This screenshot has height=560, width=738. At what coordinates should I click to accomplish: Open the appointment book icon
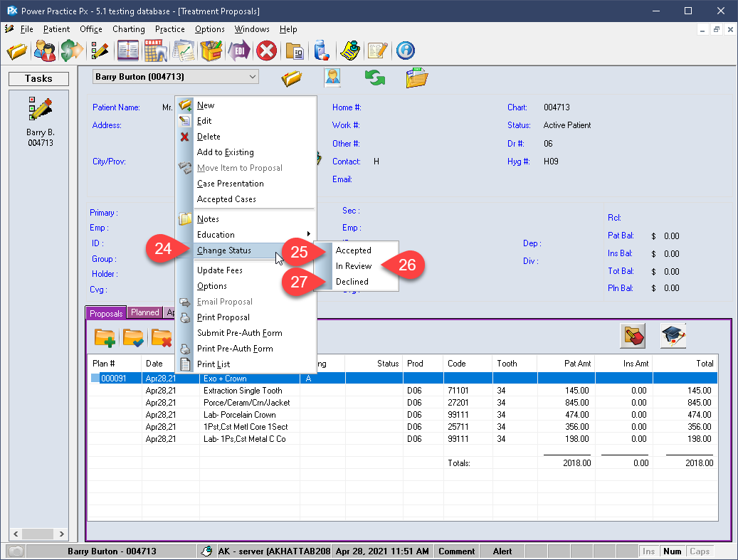click(x=128, y=51)
